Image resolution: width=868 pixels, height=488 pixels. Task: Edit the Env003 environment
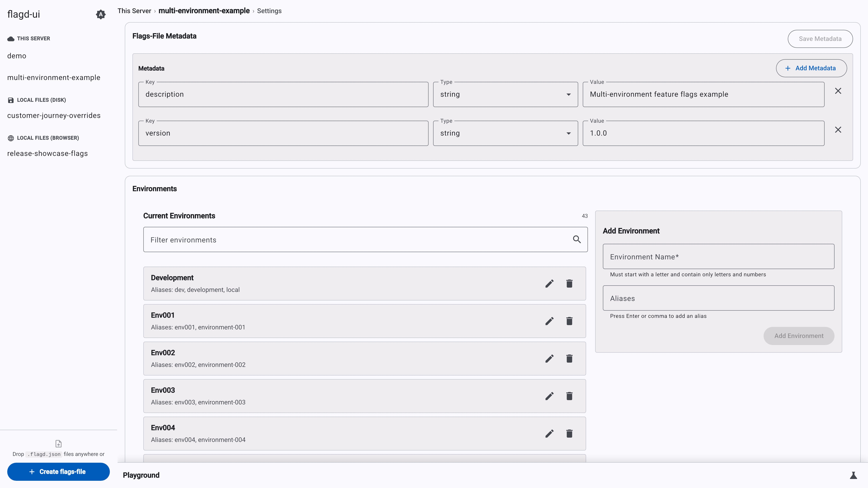point(549,396)
